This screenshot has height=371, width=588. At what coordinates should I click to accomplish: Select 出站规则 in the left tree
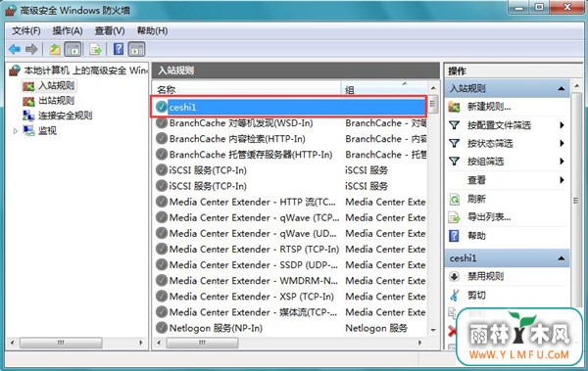[56, 101]
